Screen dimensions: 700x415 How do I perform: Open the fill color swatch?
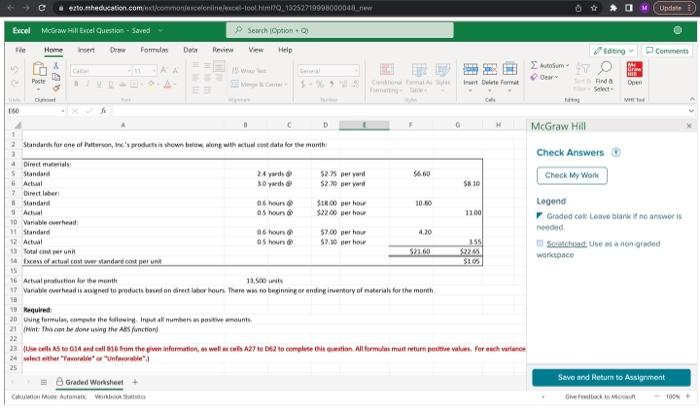pyautogui.click(x=151, y=84)
